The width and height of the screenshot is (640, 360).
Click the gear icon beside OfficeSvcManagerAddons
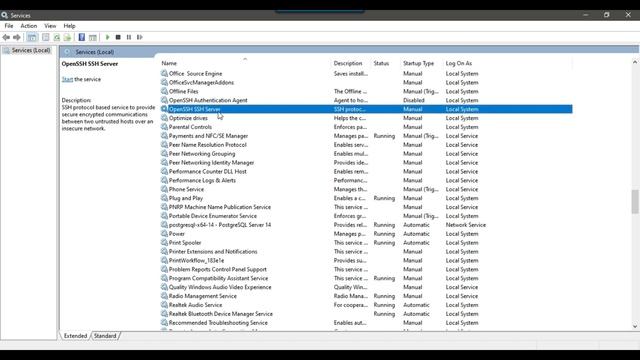[x=164, y=82]
